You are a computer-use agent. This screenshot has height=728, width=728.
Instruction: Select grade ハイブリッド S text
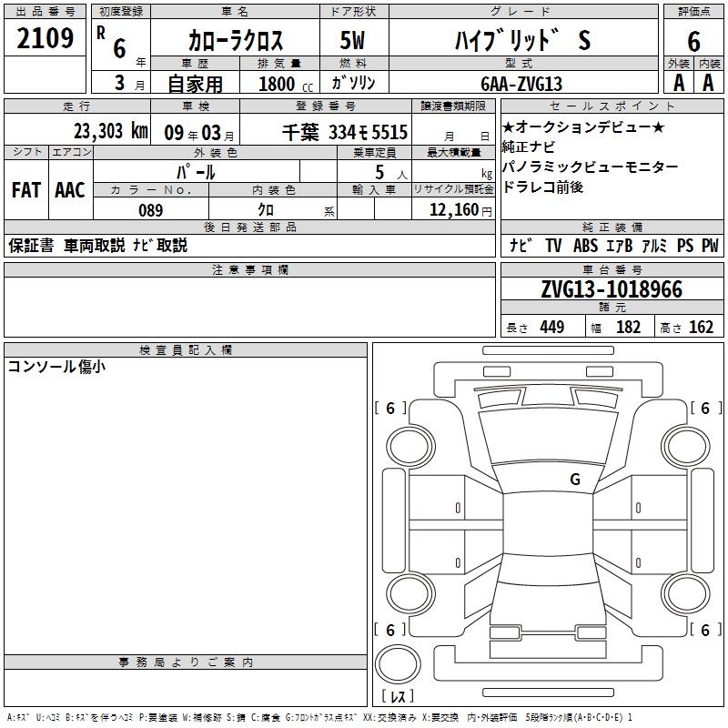(522, 40)
